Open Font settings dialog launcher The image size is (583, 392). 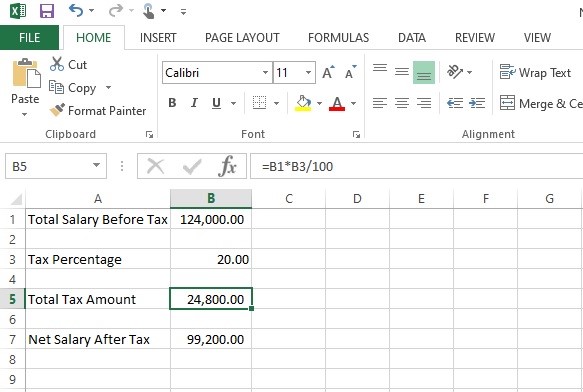pos(356,135)
